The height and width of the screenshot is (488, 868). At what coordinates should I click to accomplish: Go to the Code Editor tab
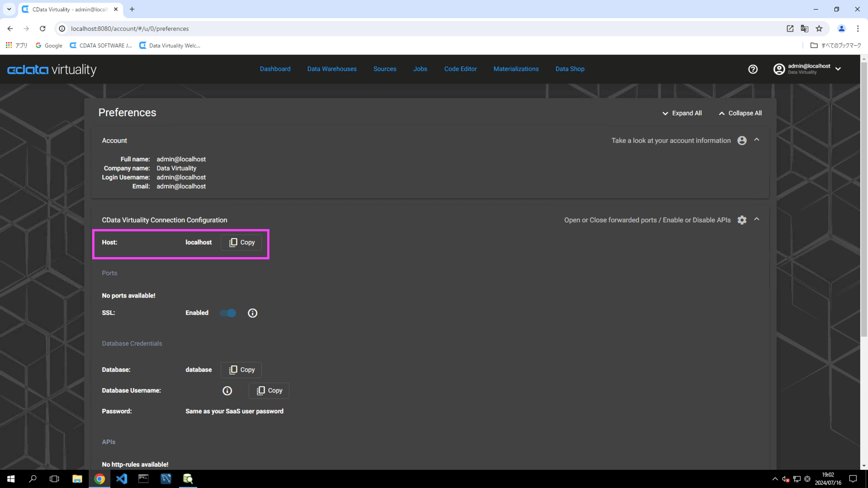click(x=460, y=69)
